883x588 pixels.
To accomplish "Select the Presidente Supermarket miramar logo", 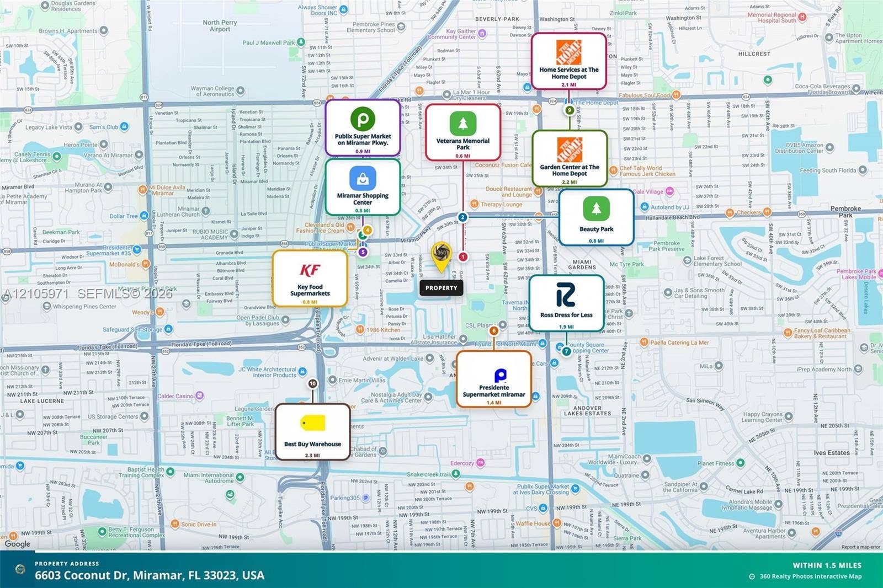I will click(500, 375).
